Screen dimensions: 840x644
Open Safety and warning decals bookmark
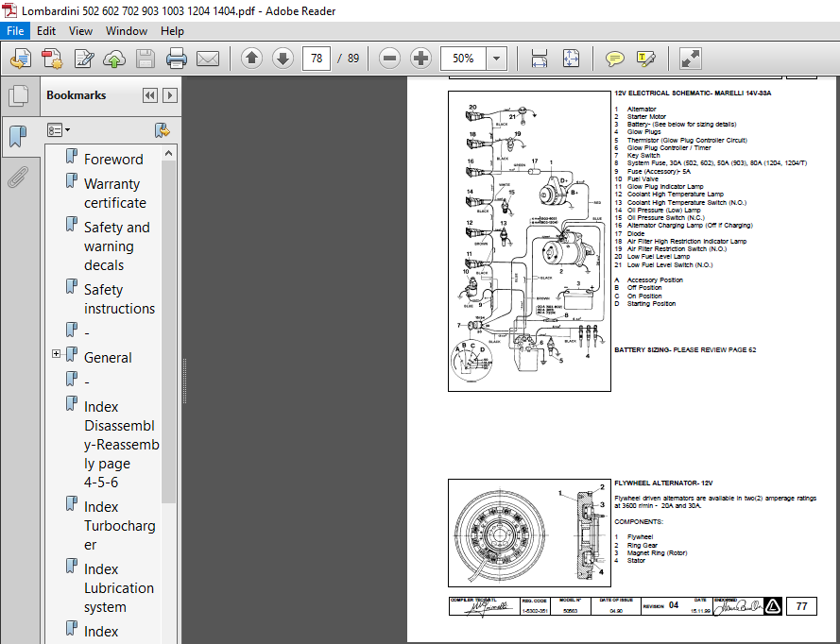(x=117, y=246)
